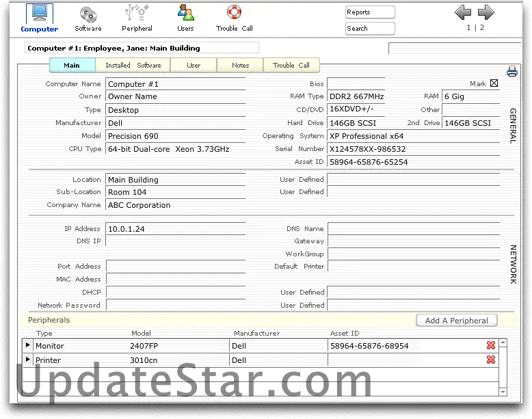This screenshot has height=419, width=532.
Task: Switch to the Notes tab
Action: click(x=240, y=65)
